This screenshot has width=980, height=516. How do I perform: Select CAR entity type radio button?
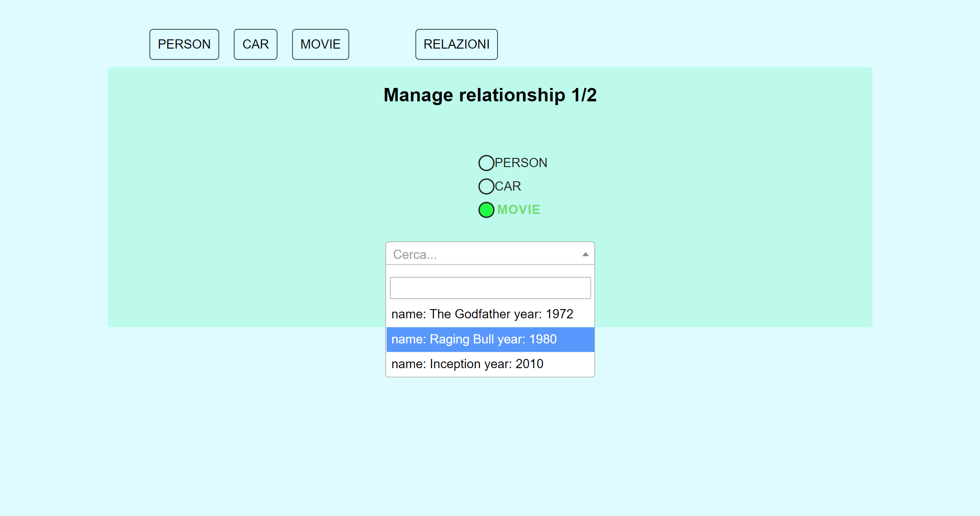tap(486, 186)
